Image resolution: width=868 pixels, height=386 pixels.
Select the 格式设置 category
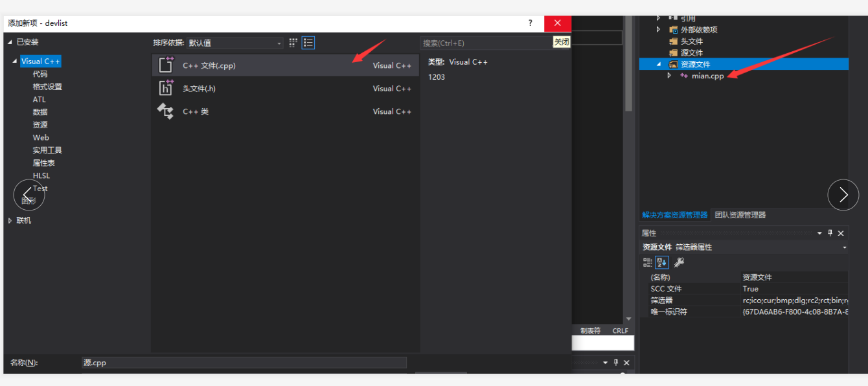click(47, 87)
